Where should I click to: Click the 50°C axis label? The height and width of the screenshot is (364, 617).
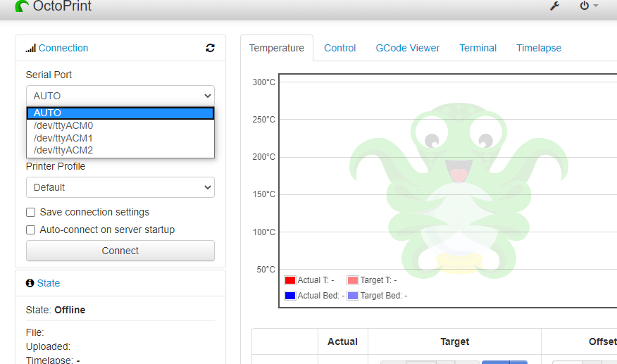(266, 270)
